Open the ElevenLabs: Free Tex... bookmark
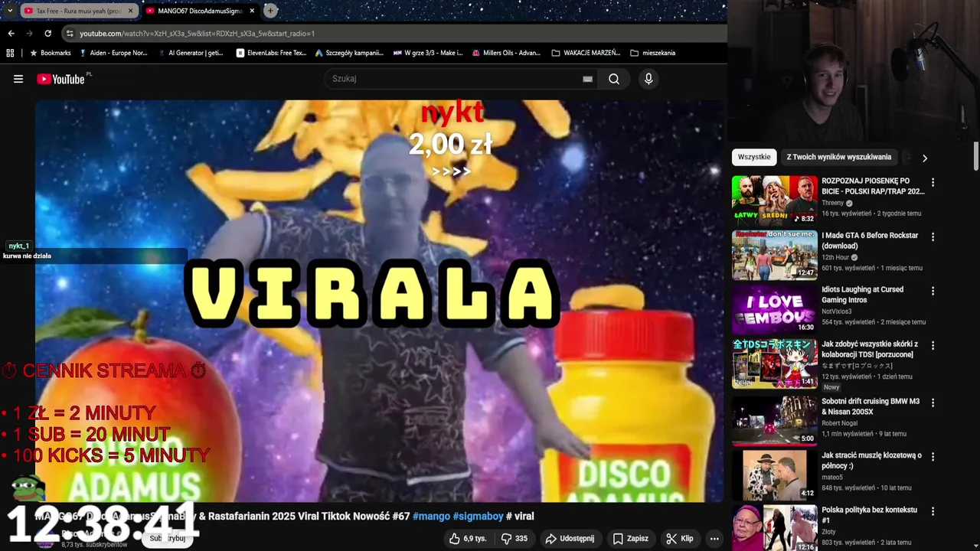980x551 pixels. [x=272, y=53]
